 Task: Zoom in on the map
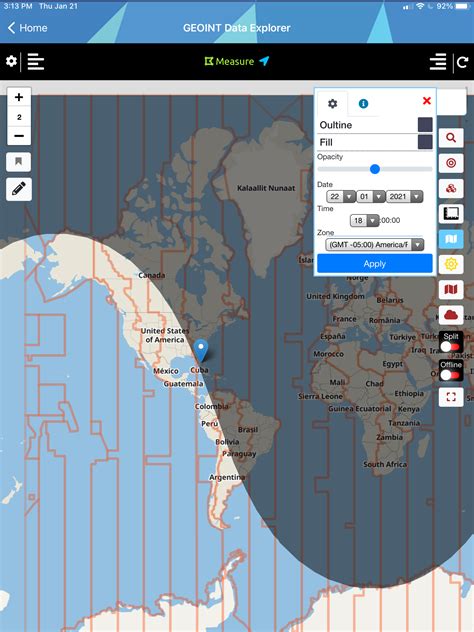(x=19, y=97)
